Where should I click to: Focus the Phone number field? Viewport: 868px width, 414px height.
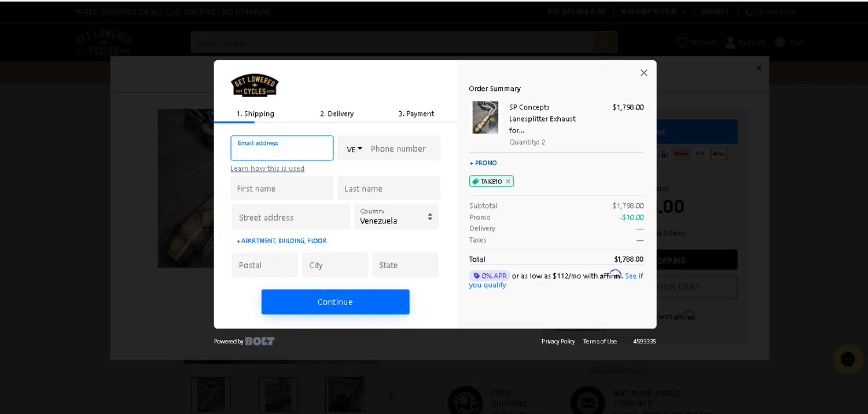pos(404,148)
